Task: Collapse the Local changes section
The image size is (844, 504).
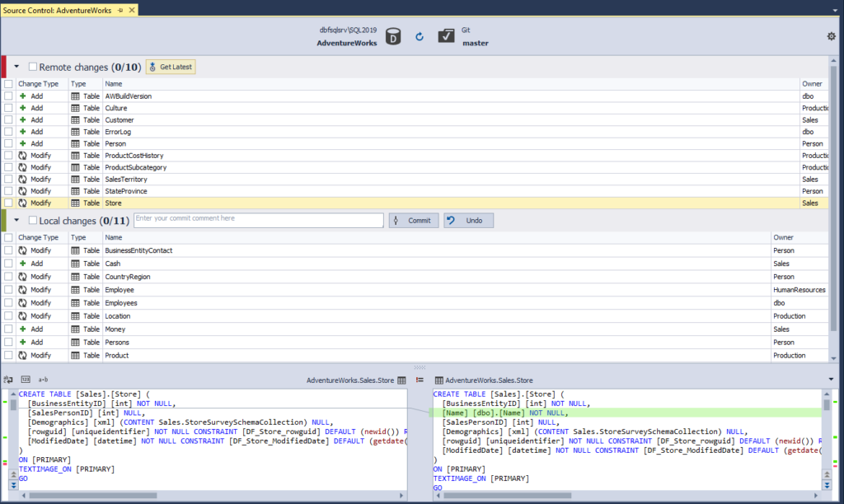Action: pos(16,220)
